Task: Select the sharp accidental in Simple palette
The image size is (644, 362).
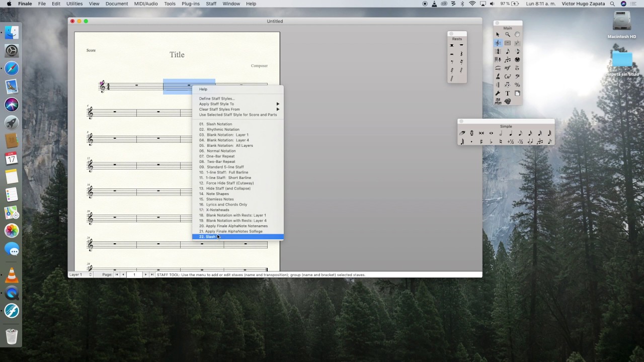Action: 481,142
